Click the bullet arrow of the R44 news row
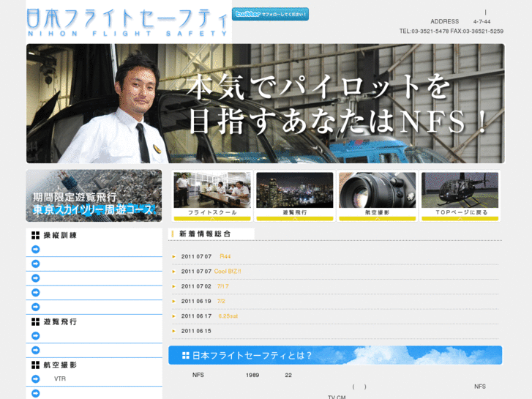 click(173, 257)
